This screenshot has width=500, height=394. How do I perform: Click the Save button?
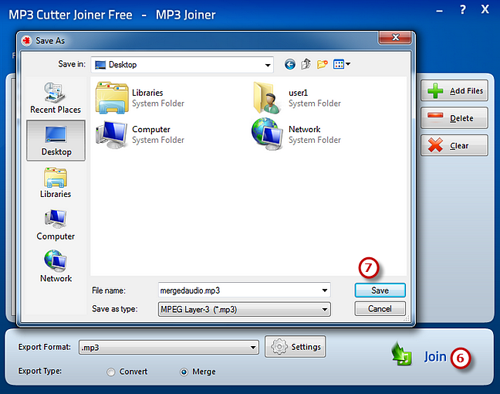click(380, 290)
